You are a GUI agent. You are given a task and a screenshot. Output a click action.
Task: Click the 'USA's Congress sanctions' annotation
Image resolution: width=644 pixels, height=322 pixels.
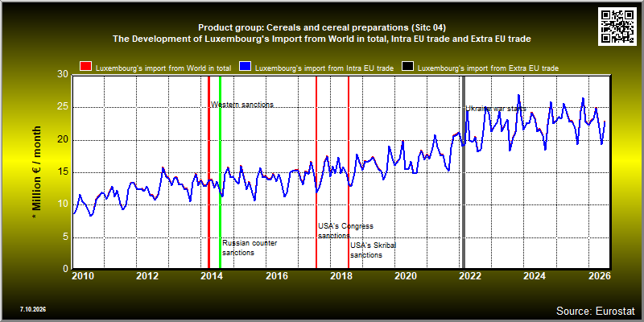[345, 231]
